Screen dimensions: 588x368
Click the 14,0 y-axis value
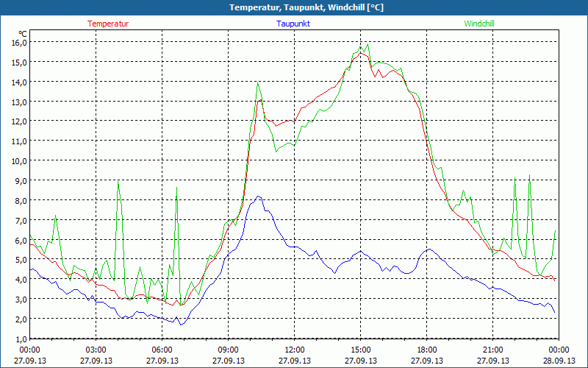click(x=19, y=82)
